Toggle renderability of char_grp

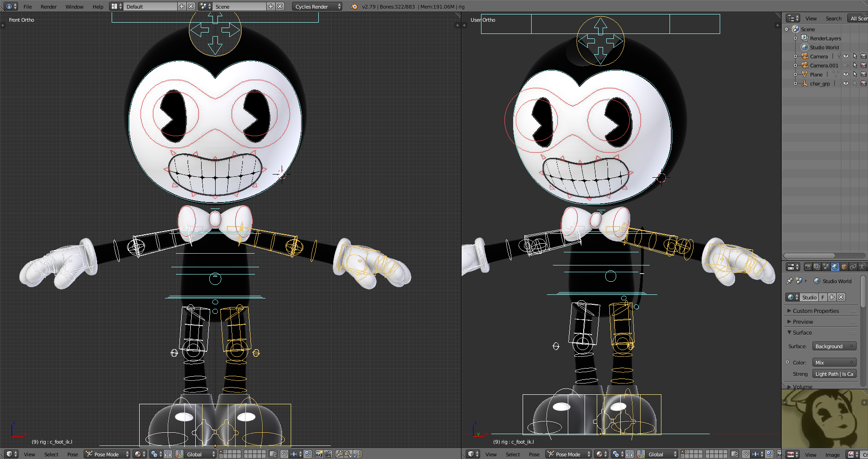pos(863,84)
